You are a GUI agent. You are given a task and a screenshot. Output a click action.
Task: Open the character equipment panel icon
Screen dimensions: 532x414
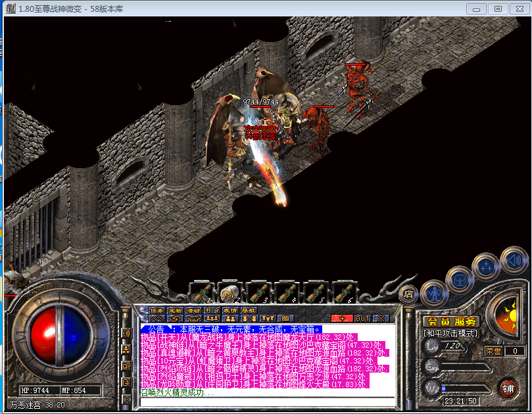click(x=434, y=293)
